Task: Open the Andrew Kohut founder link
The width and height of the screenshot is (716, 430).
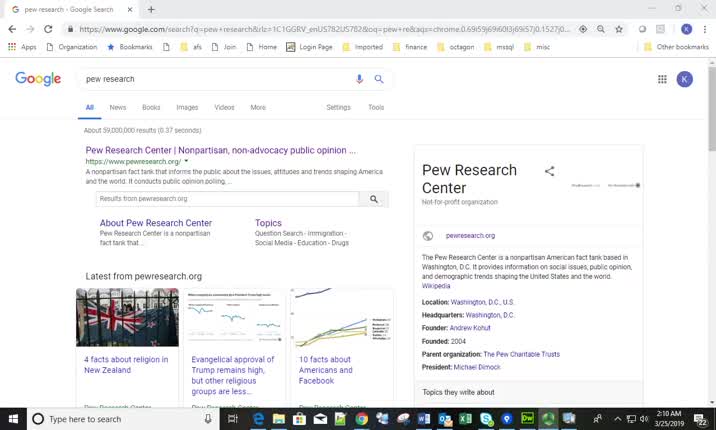Action: [x=470, y=328]
